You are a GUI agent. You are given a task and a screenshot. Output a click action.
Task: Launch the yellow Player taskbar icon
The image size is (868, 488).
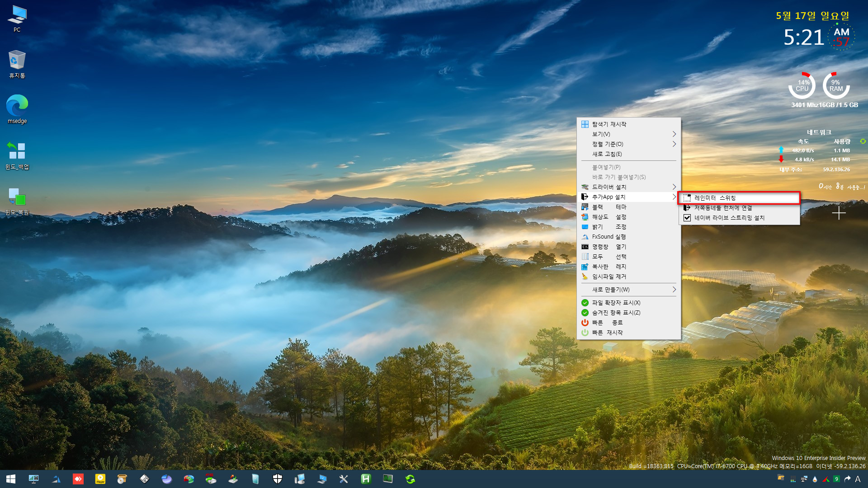[x=100, y=479]
